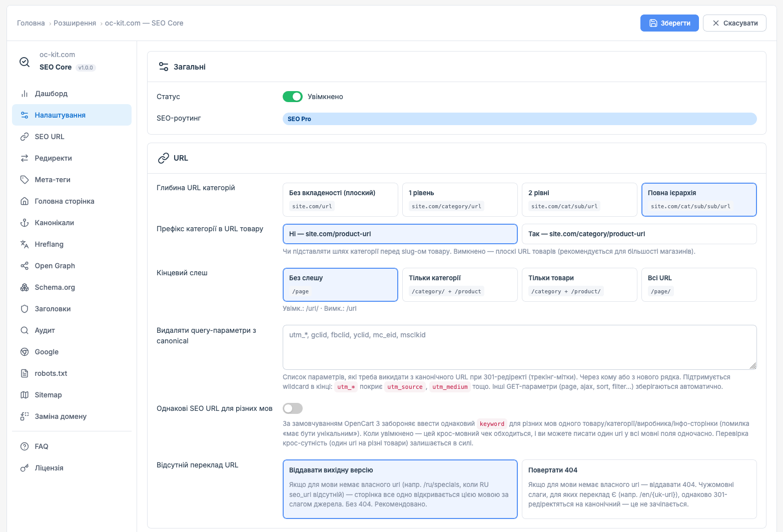The height and width of the screenshot is (532, 783).
Task: Go to Редиректи in sidebar
Action: [x=72, y=158]
